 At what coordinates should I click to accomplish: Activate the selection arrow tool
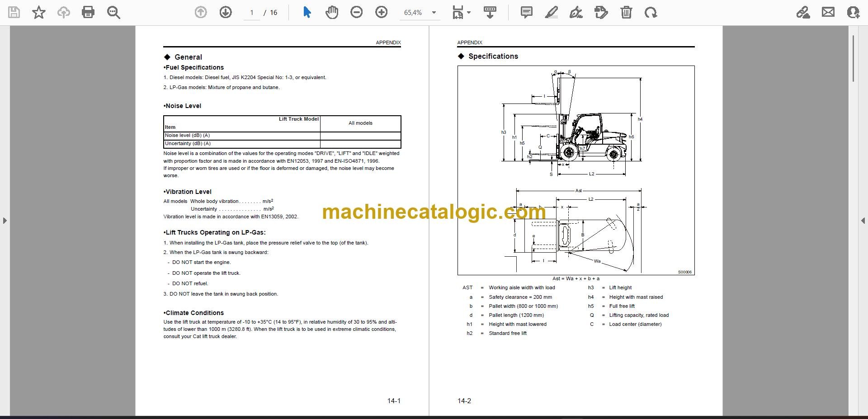point(307,12)
